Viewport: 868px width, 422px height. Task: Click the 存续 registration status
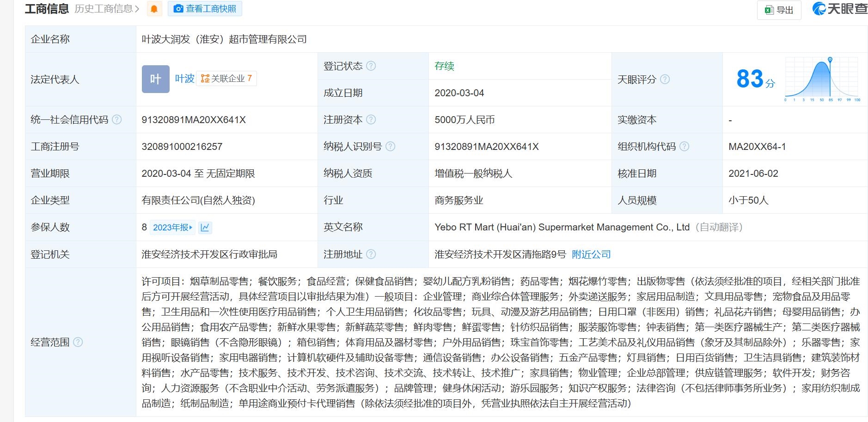(444, 66)
